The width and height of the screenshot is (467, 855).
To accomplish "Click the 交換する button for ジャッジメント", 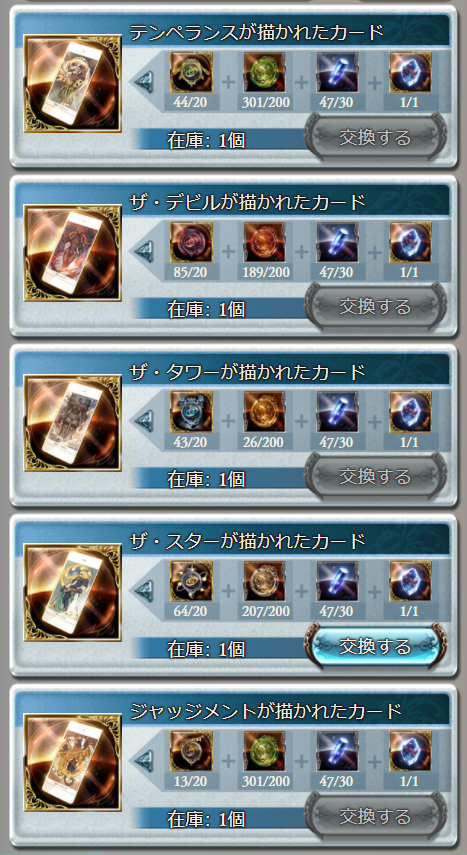I will point(376,816).
